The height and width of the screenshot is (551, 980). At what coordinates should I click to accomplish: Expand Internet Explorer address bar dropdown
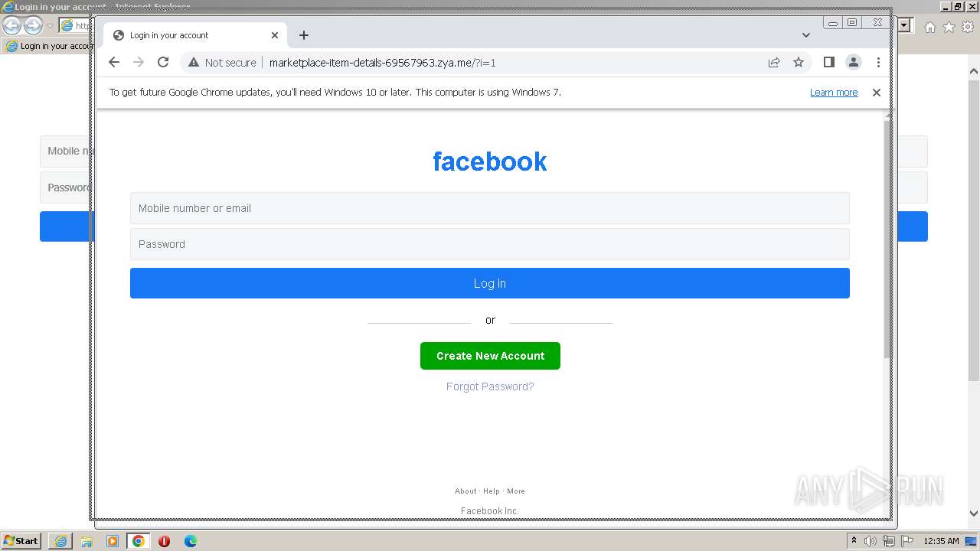(904, 25)
